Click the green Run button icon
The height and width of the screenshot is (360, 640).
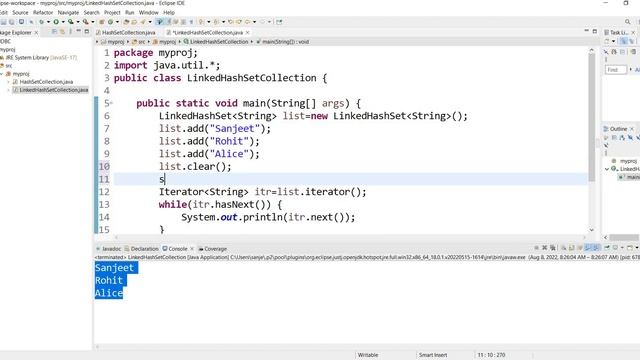pyautogui.click(x=56, y=22)
